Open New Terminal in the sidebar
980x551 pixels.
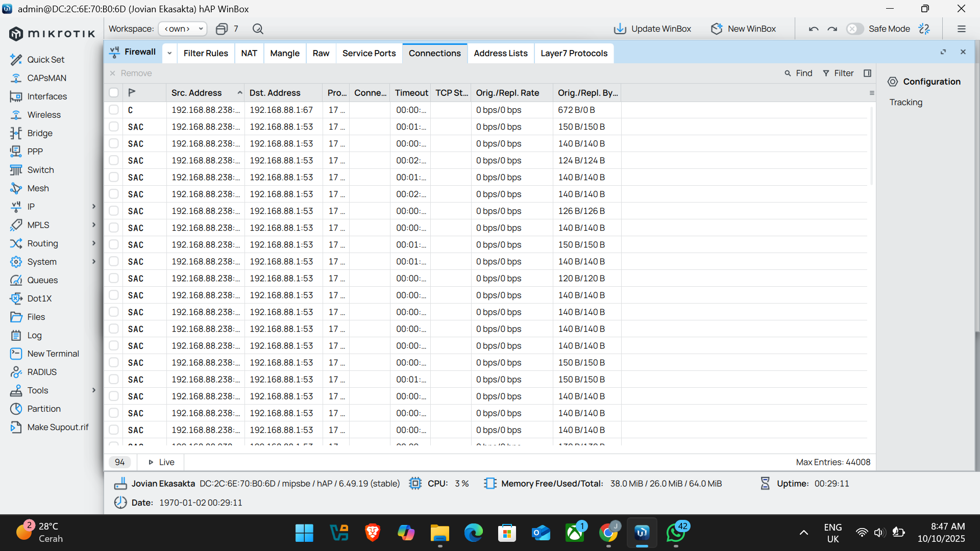tap(53, 354)
